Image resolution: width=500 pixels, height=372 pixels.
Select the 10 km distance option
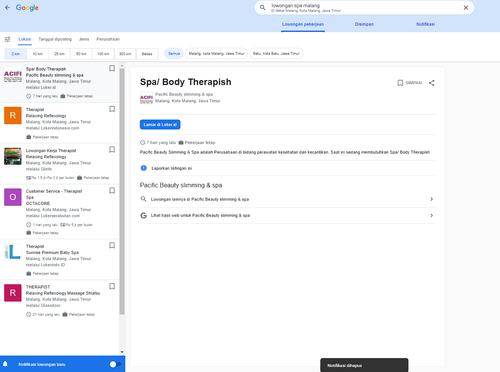pos(38,54)
